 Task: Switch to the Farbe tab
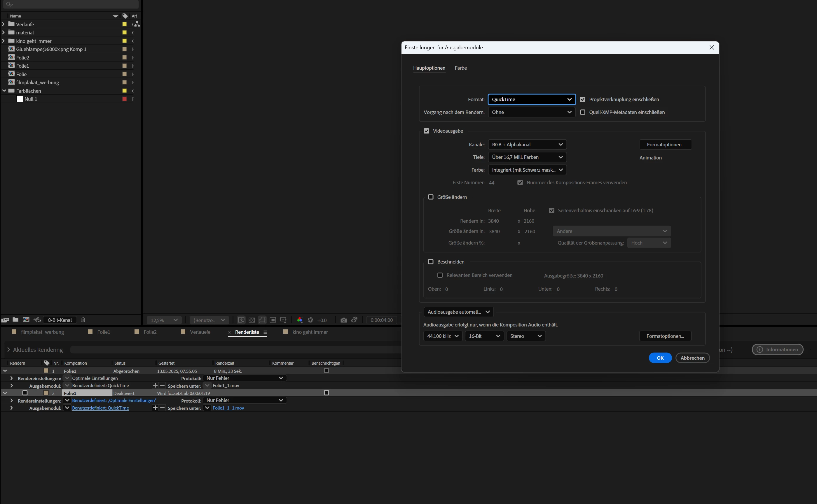click(460, 68)
